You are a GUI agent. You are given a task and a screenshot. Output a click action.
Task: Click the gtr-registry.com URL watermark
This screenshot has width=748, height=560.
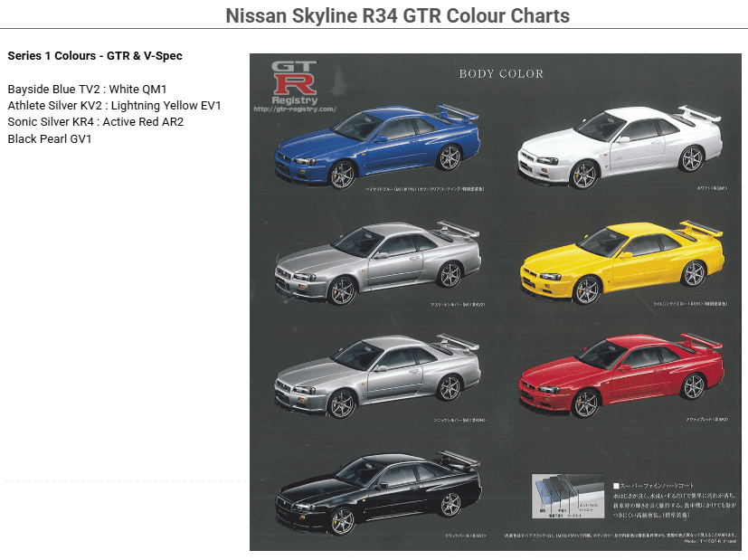pyautogui.click(x=296, y=109)
